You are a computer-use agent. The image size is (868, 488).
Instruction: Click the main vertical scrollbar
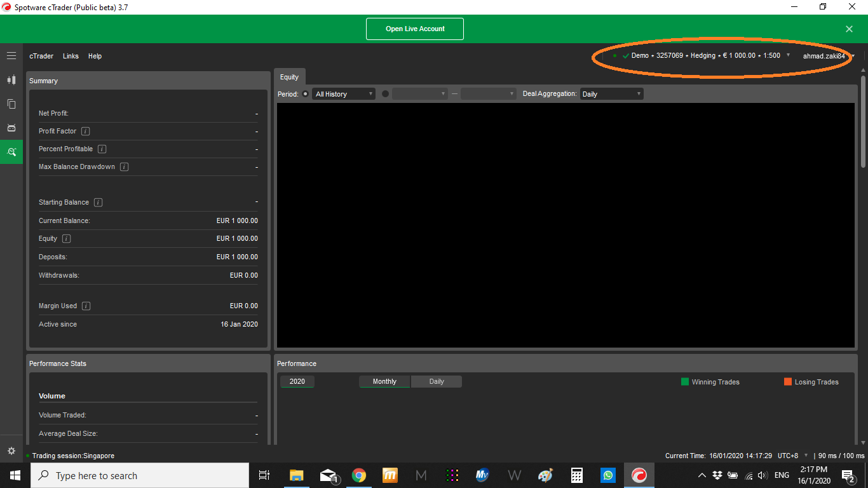coord(863,121)
